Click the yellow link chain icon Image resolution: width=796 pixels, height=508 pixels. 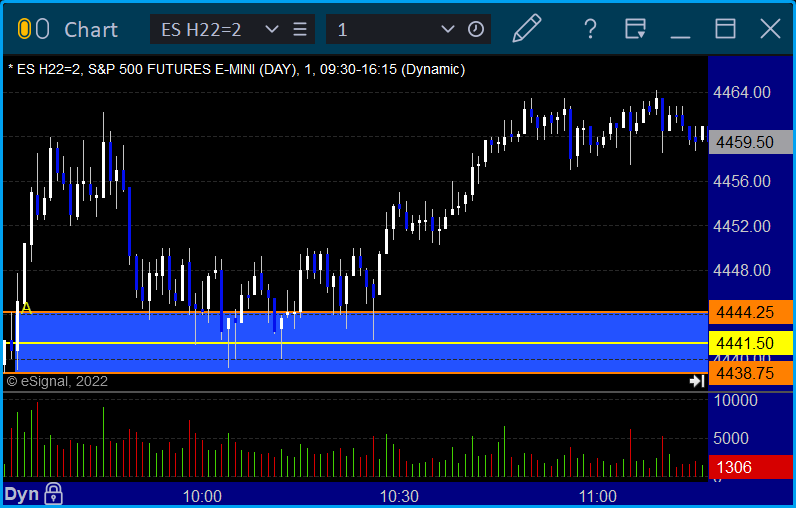pyautogui.click(x=24, y=29)
